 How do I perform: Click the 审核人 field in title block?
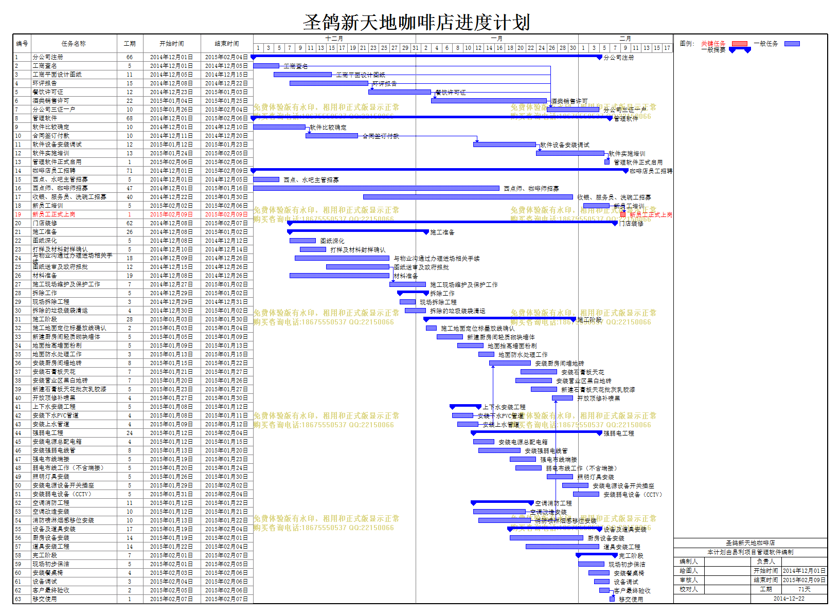coord(727,580)
